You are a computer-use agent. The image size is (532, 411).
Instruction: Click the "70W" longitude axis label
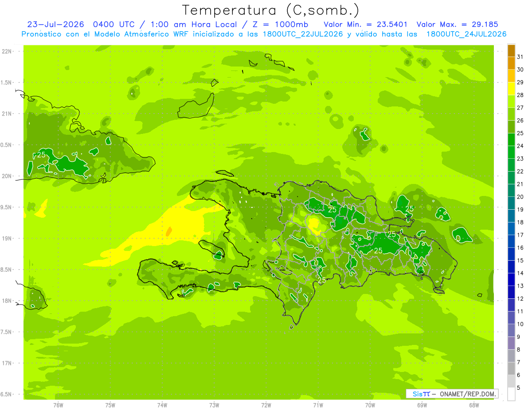(370, 405)
